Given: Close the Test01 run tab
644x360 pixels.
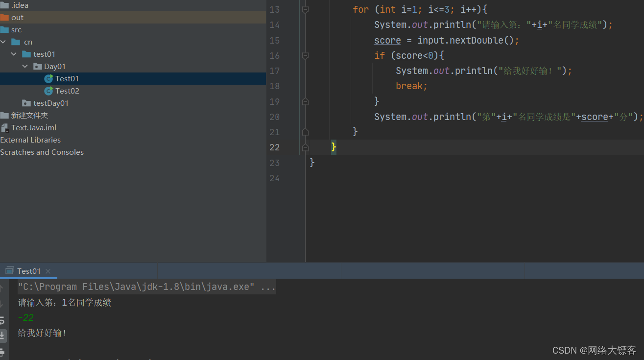Looking at the screenshot, I should [x=48, y=271].
